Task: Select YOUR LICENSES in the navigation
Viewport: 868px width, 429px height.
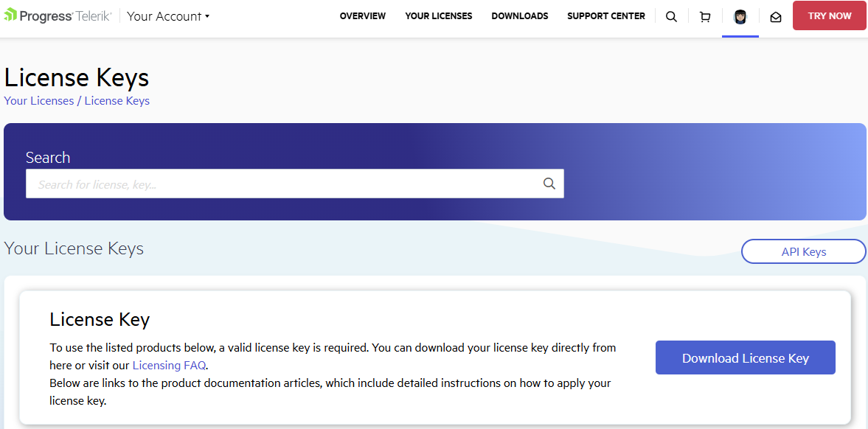Action: (438, 15)
